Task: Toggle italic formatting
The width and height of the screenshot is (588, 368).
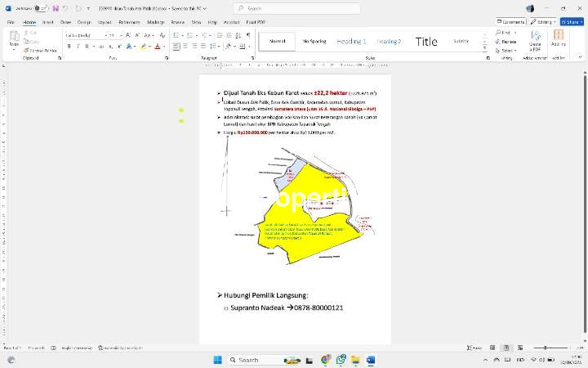Action: point(78,46)
